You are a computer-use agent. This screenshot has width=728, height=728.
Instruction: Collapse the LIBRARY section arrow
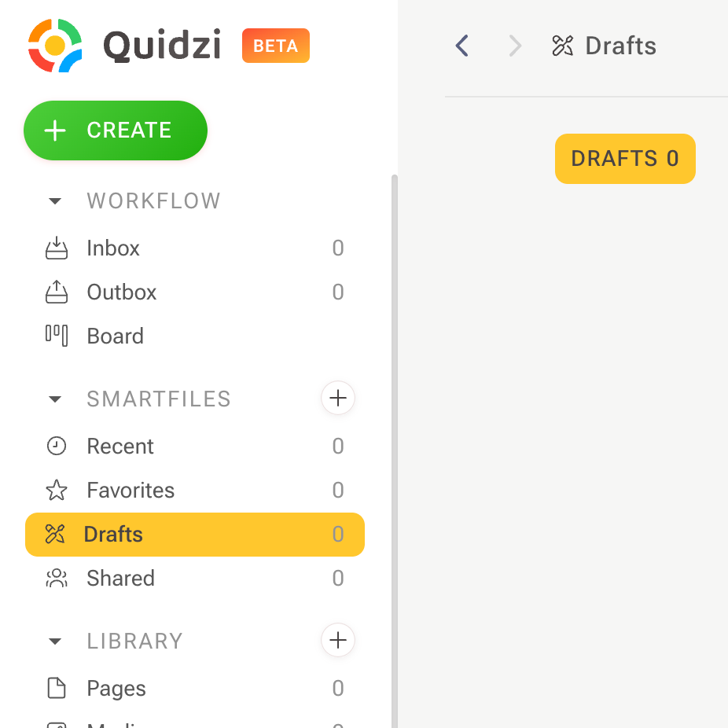pos(55,642)
